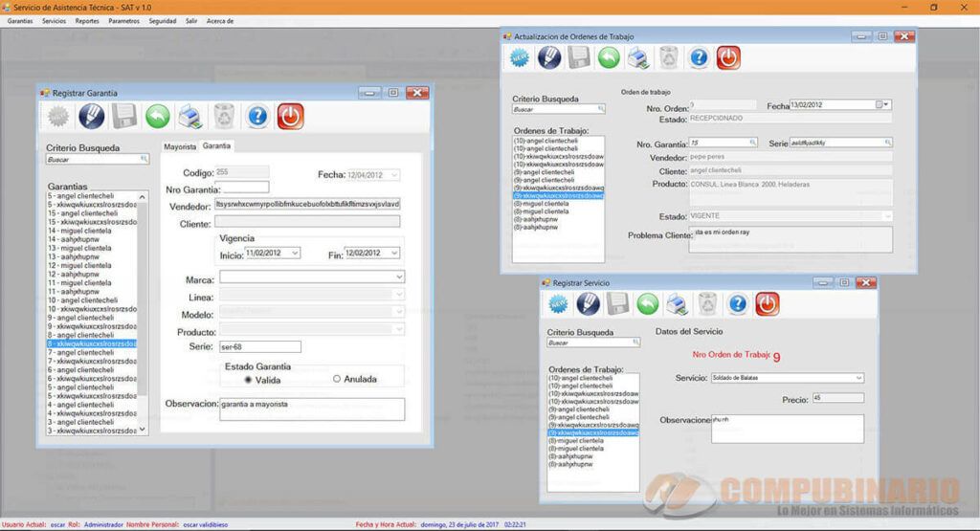Select the Anulada radio button
The width and height of the screenshot is (980, 531).
click(x=337, y=379)
